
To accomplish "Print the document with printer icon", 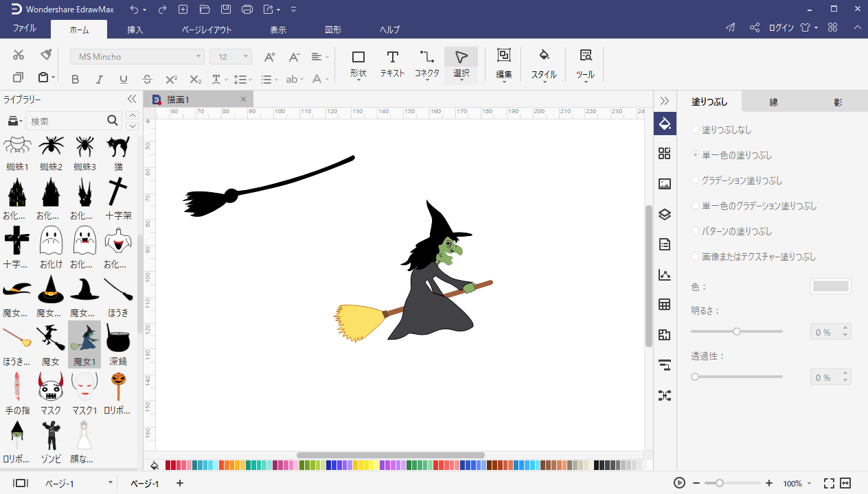I will coord(248,9).
